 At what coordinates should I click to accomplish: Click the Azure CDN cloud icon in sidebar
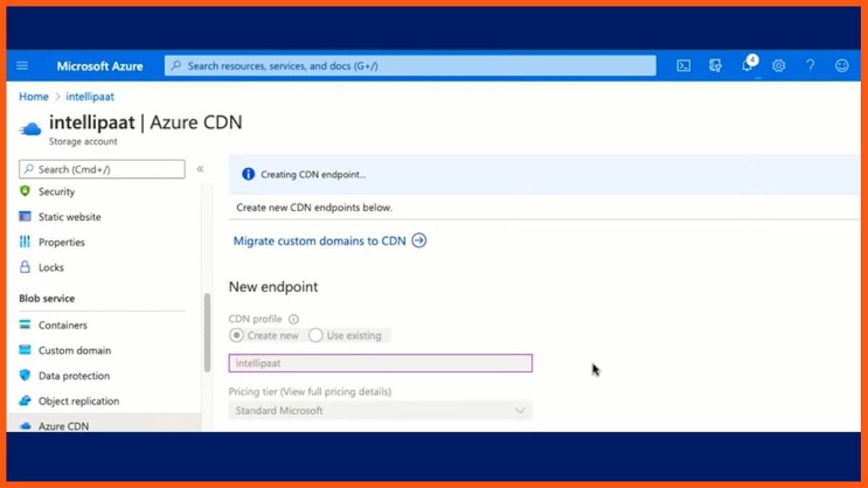25,427
